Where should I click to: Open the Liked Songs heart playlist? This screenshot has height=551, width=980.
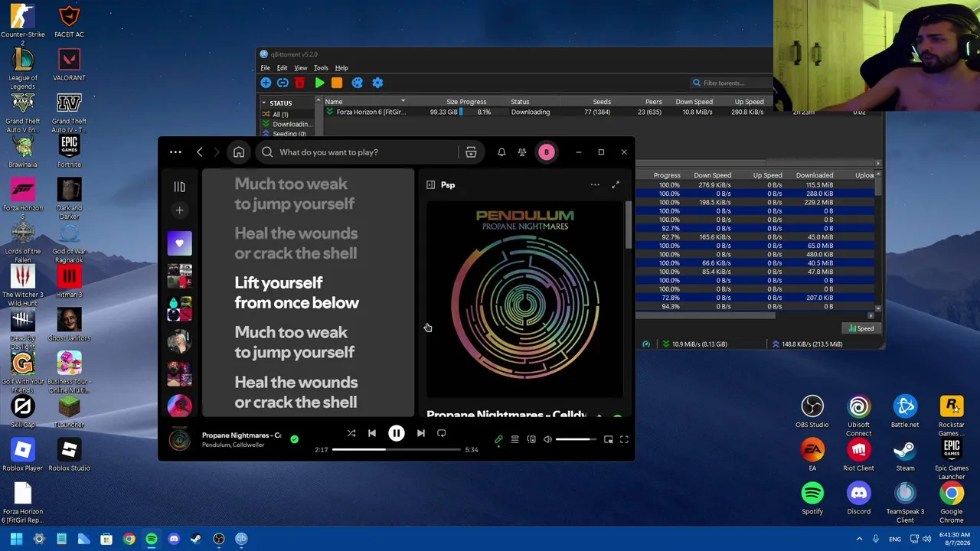click(180, 243)
